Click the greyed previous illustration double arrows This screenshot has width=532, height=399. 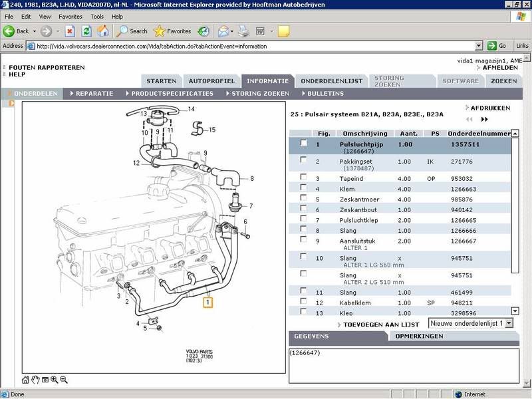click(469, 120)
